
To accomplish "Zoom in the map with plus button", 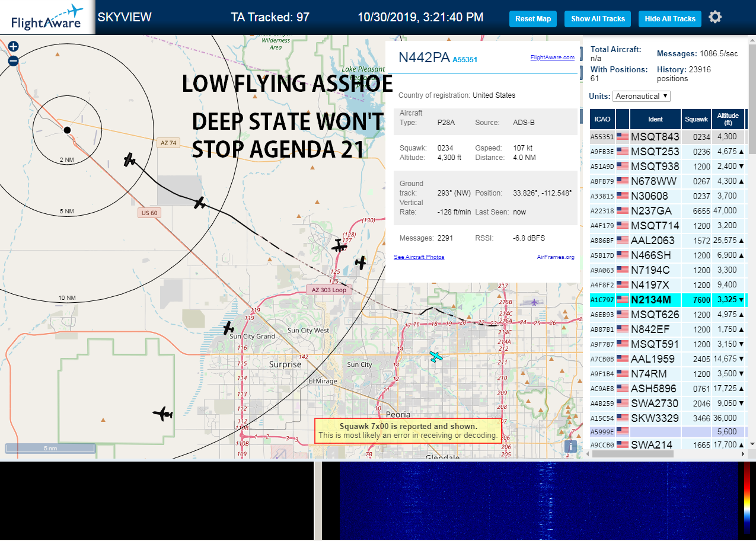I will pos(14,46).
